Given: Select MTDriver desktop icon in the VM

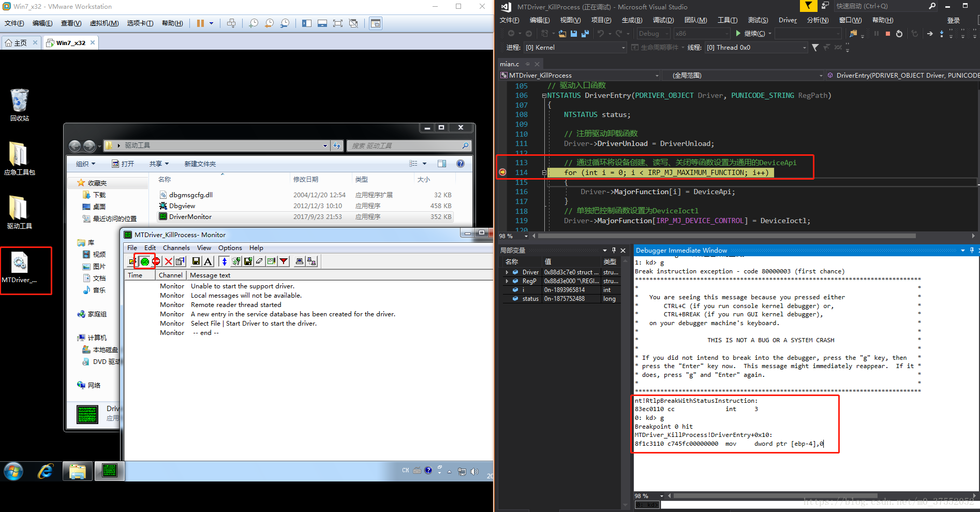Looking at the screenshot, I should [x=20, y=267].
